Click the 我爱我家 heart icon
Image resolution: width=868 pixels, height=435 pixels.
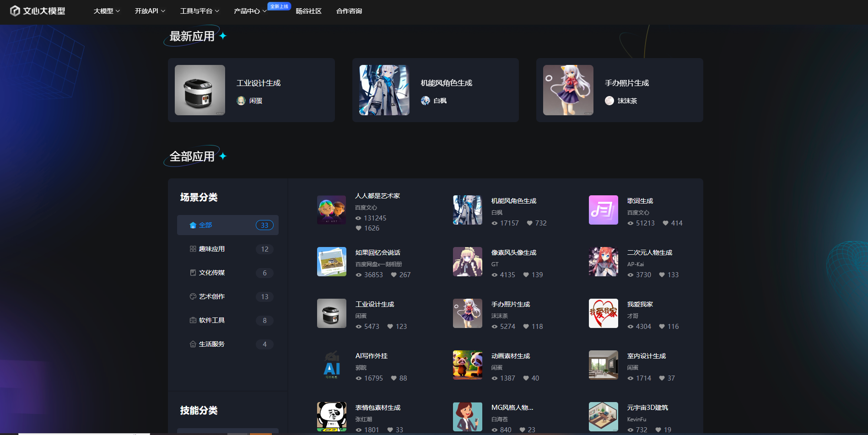click(x=603, y=313)
